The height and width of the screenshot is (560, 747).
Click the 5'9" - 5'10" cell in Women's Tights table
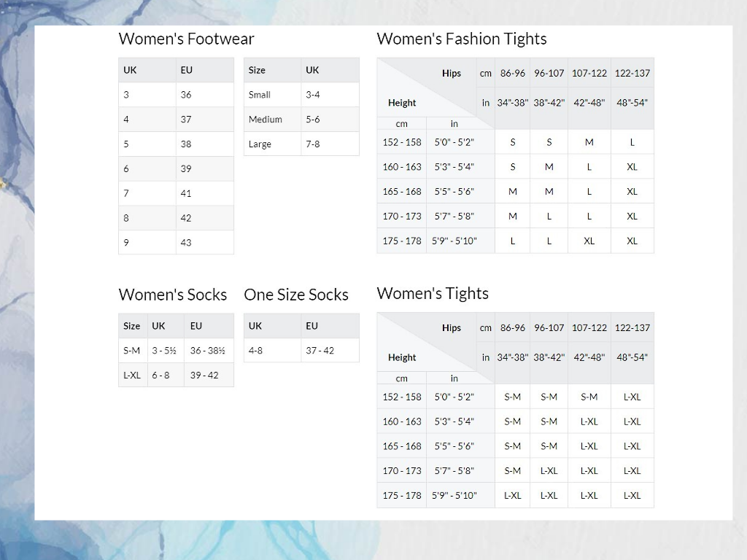(x=455, y=496)
